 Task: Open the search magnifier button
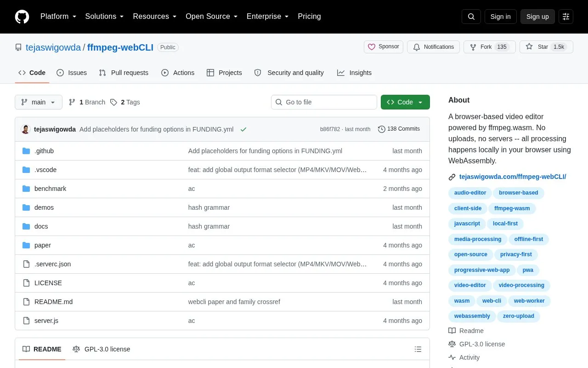pyautogui.click(x=471, y=17)
